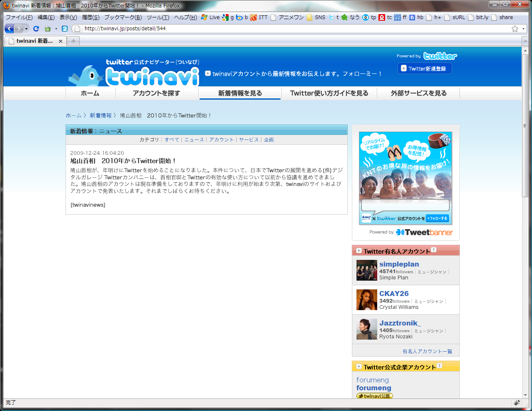
Task: Open the bit.ly bookmark
Action: point(478,17)
